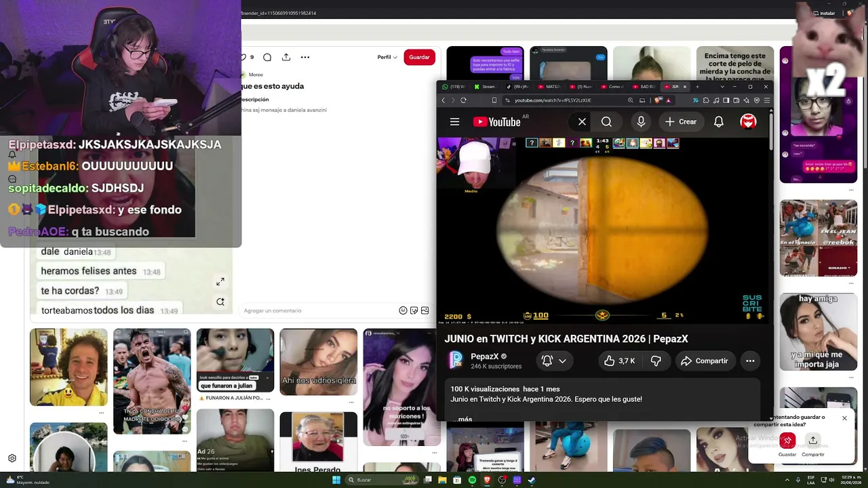Switch to the Kick Stream tab
The image size is (868, 488).
[x=486, y=87]
